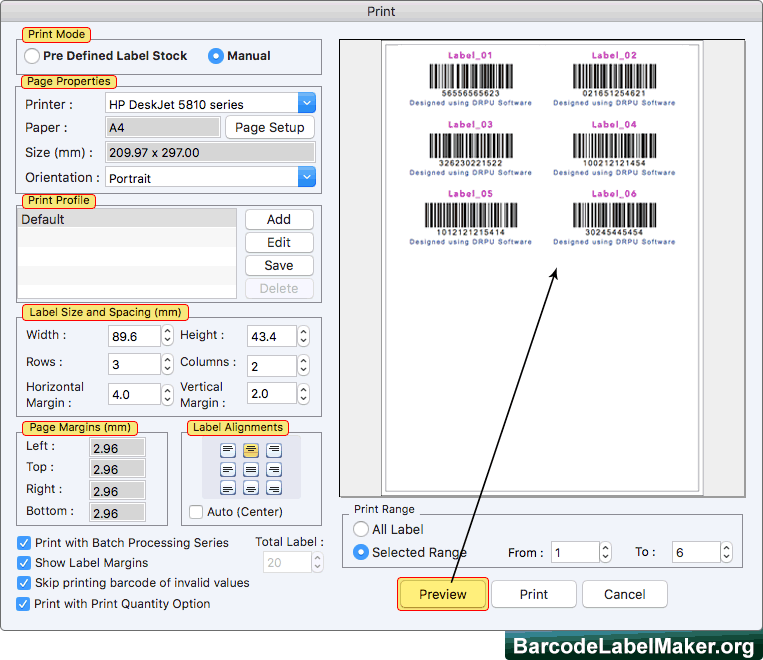The image size is (763, 660).
Task: Adjust the label Width stepper
Action: tap(167, 335)
